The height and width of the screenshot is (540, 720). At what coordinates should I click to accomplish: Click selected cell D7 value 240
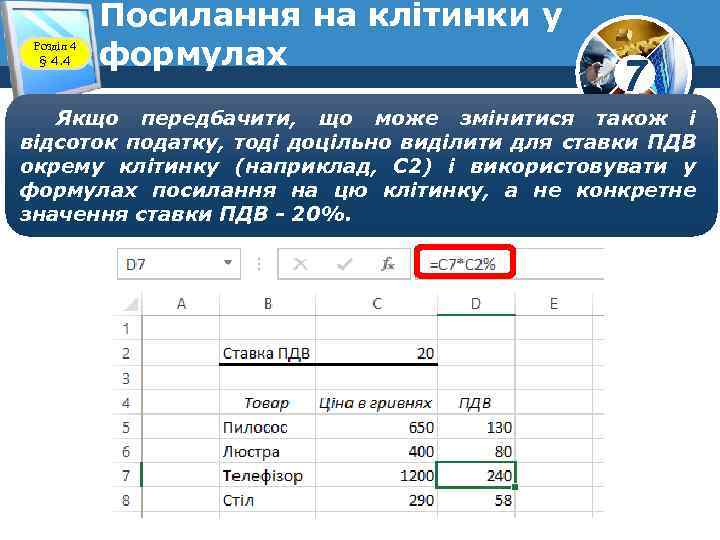click(x=476, y=475)
